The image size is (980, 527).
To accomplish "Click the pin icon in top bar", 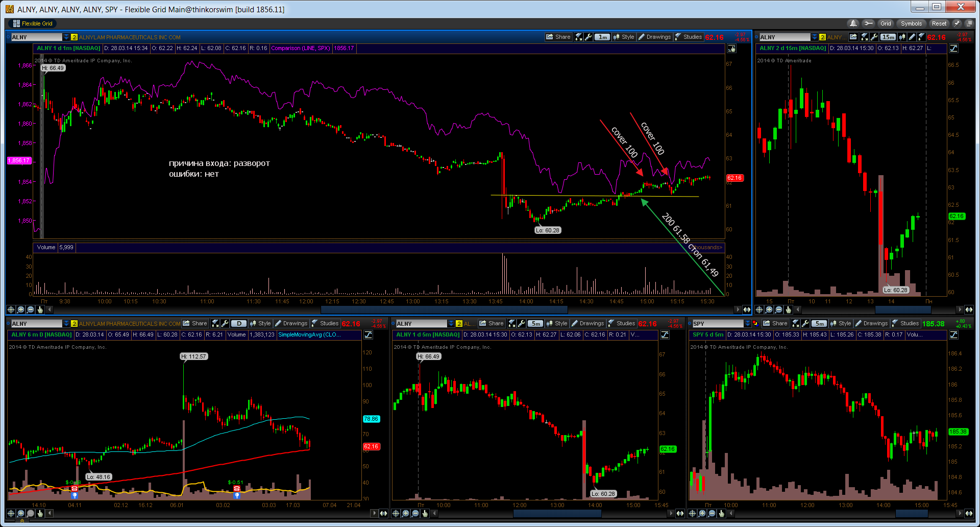I will [x=957, y=23].
